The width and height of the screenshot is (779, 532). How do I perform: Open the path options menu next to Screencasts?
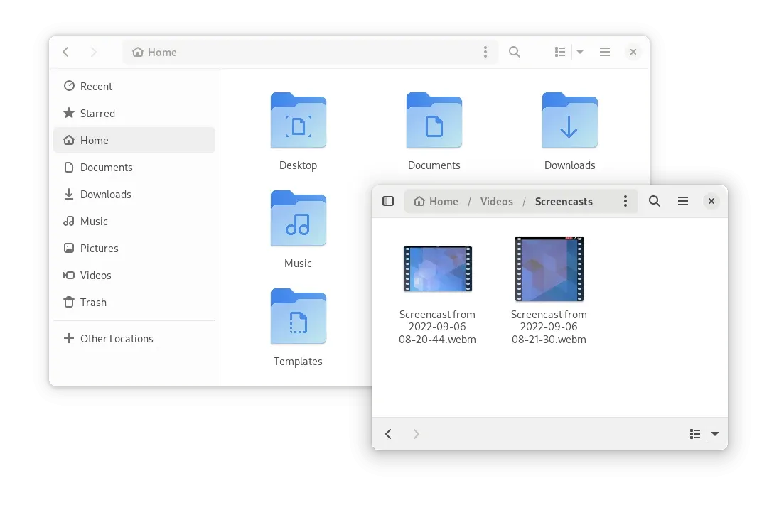pos(625,201)
